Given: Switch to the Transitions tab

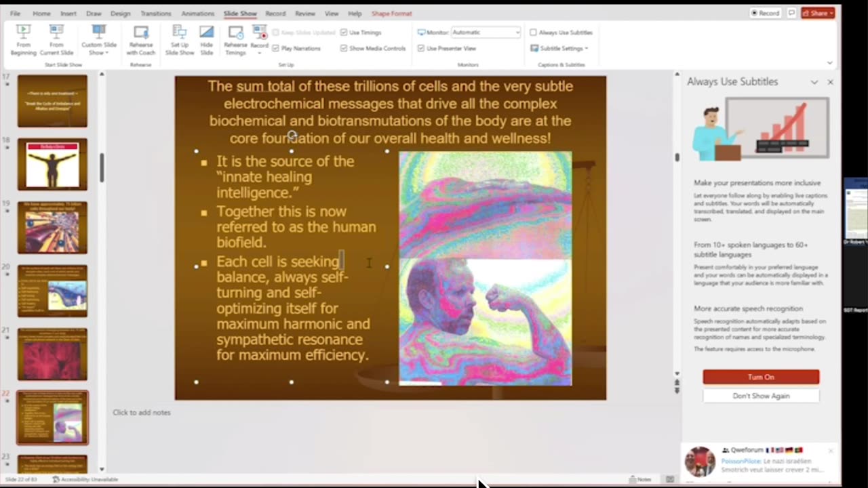Looking at the screenshot, I should (155, 14).
